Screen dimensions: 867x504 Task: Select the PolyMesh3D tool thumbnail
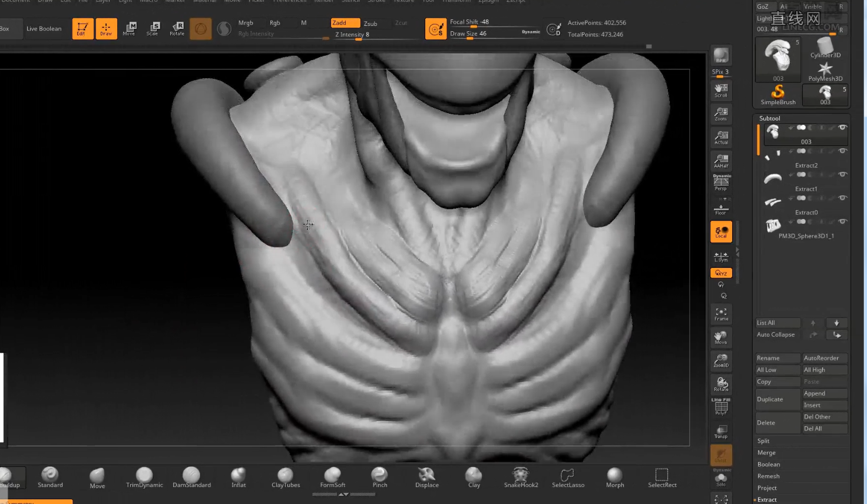pos(825,71)
